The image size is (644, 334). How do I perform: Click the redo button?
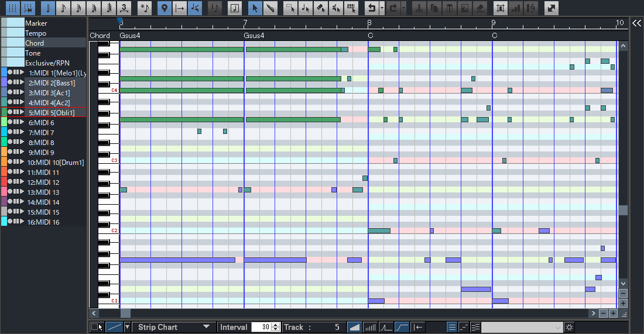pos(393,8)
